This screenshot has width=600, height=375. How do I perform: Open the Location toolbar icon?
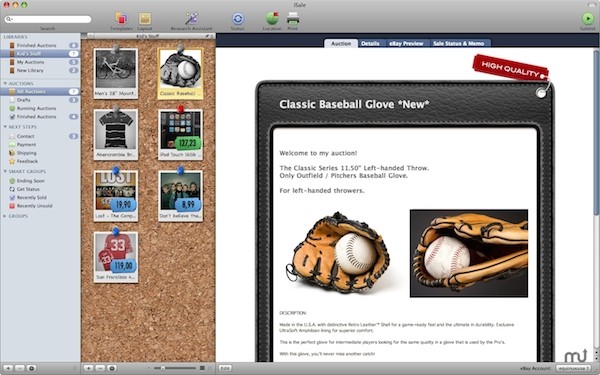click(x=272, y=18)
